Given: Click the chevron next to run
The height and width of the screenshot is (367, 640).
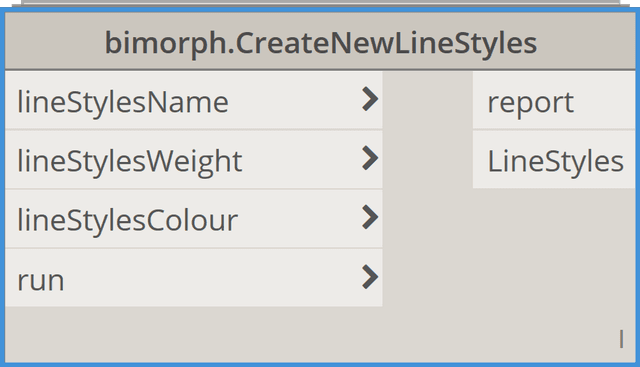Looking at the screenshot, I should (370, 277).
